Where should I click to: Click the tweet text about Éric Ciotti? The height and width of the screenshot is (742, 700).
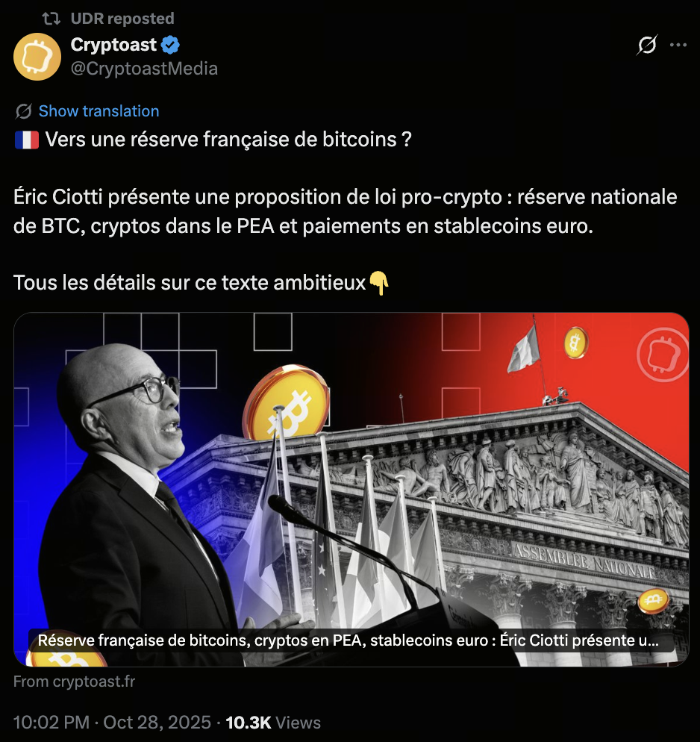point(346,211)
